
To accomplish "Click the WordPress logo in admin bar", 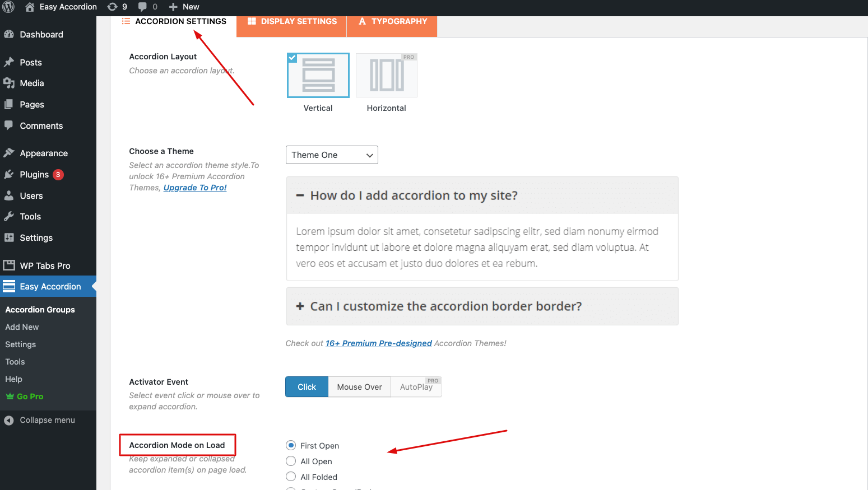I will [x=8, y=7].
